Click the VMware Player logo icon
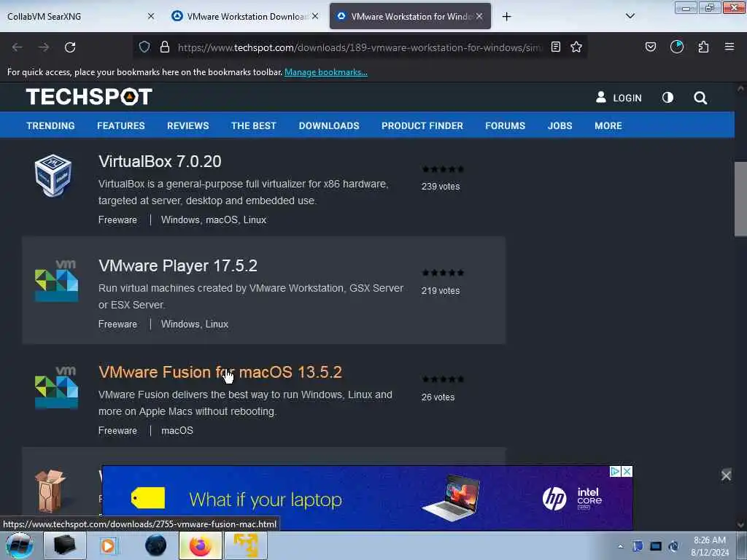Image resolution: width=747 pixels, height=560 pixels. click(x=56, y=281)
